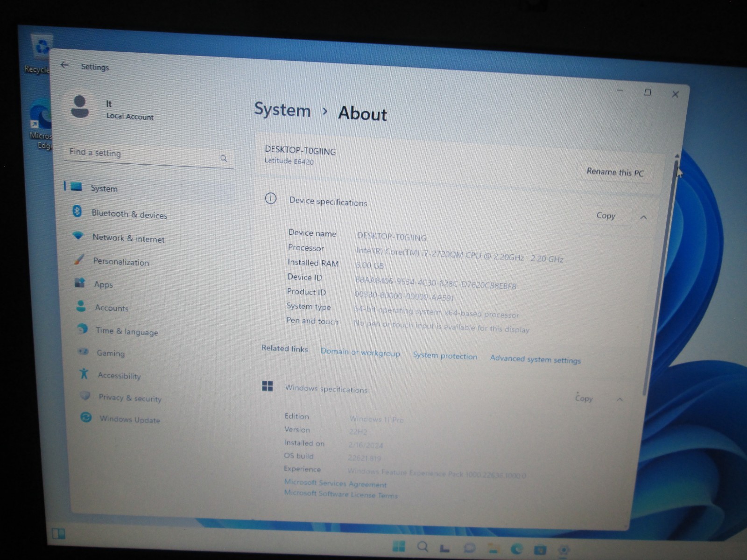The width and height of the screenshot is (747, 560).
Task: Click the Settings gear on the taskbar
Action: [x=564, y=551]
